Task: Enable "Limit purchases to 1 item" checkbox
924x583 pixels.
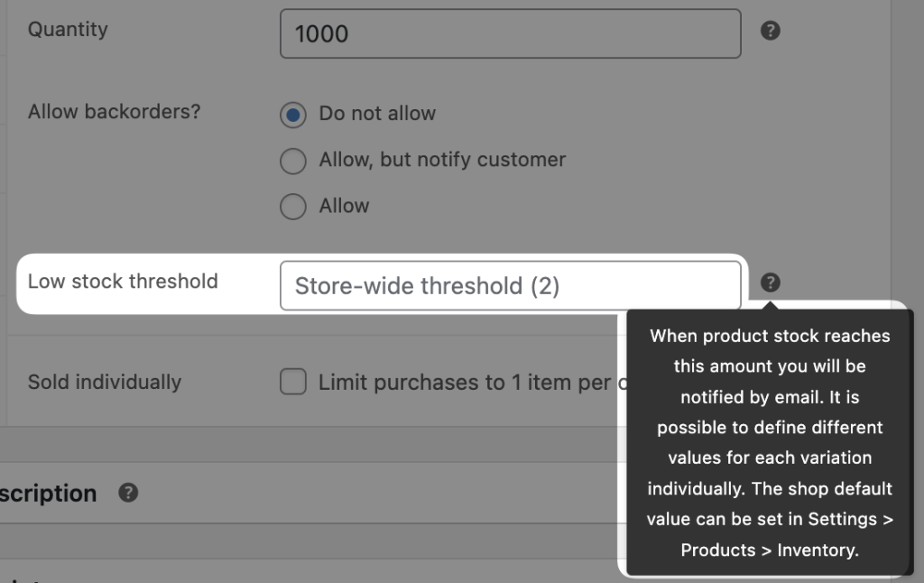Action: (292, 382)
